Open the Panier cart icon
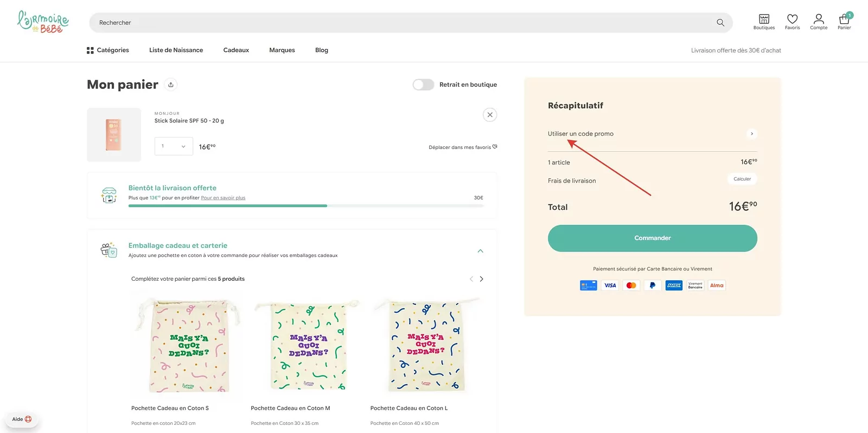The image size is (868, 433). [x=844, y=22]
